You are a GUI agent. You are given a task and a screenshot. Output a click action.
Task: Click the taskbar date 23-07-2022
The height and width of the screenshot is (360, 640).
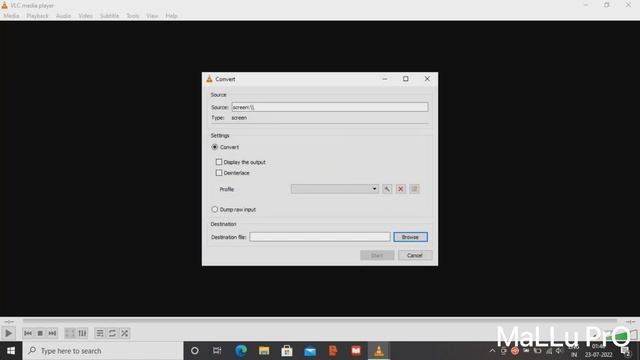pyautogui.click(x=598, y=355)
